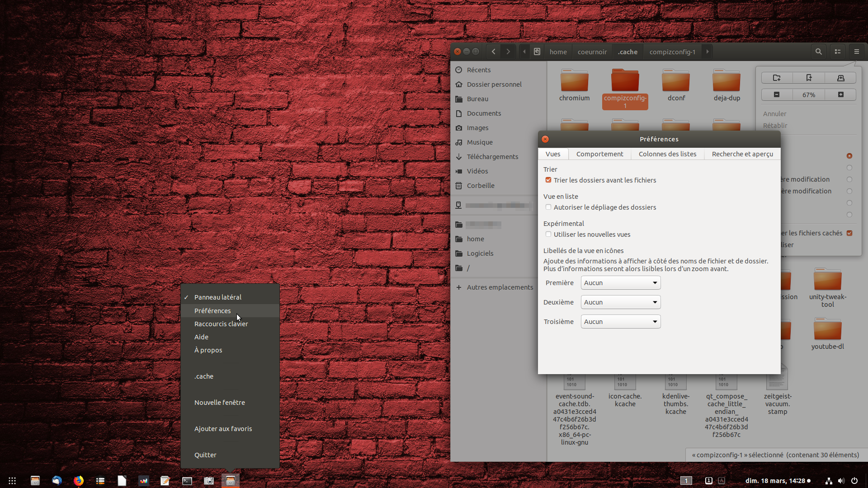The image size is (868, 488).
Task: Click the zoom out minus button
Action: click(x=777, y=94)
